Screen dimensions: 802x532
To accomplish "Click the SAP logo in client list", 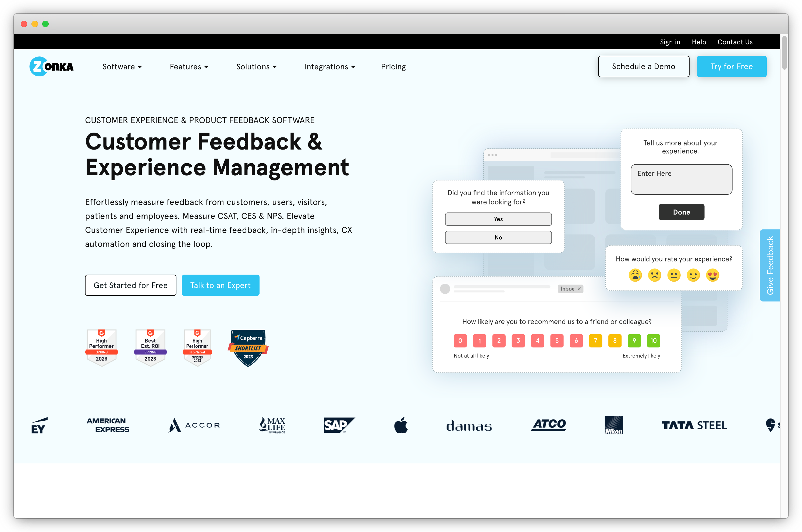I will 337,424.
